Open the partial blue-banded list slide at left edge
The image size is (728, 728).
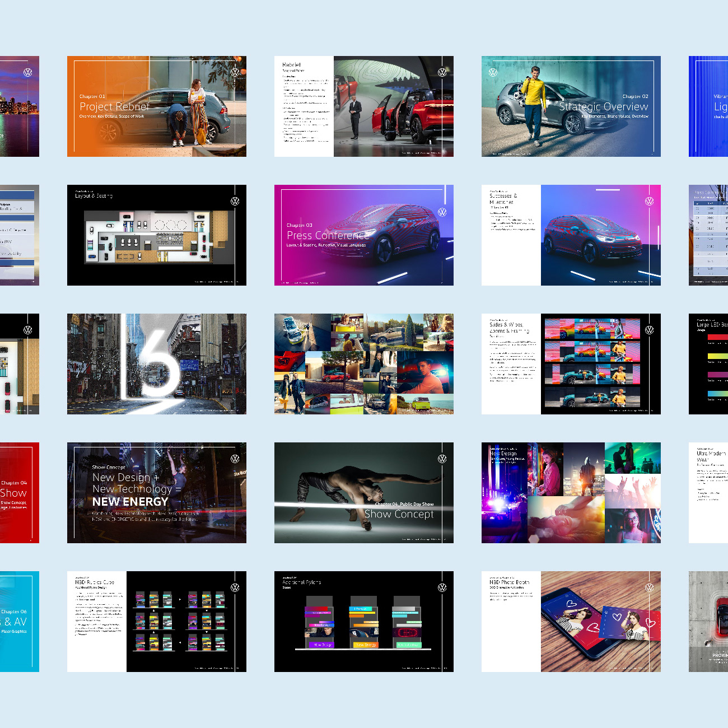click(20, 235)
